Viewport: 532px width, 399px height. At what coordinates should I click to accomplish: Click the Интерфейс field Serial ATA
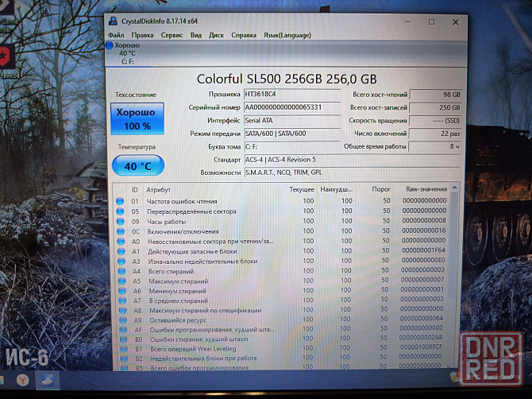point(292,121)
